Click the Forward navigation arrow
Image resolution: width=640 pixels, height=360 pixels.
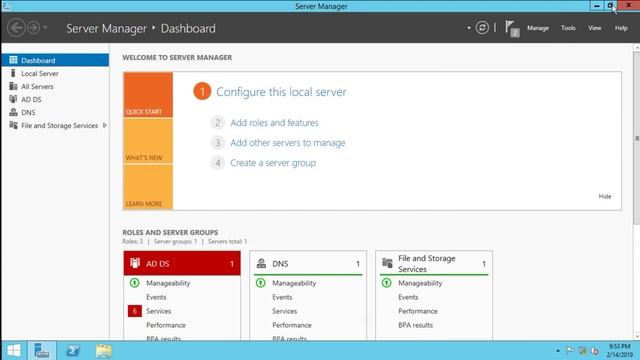(33, 28)
